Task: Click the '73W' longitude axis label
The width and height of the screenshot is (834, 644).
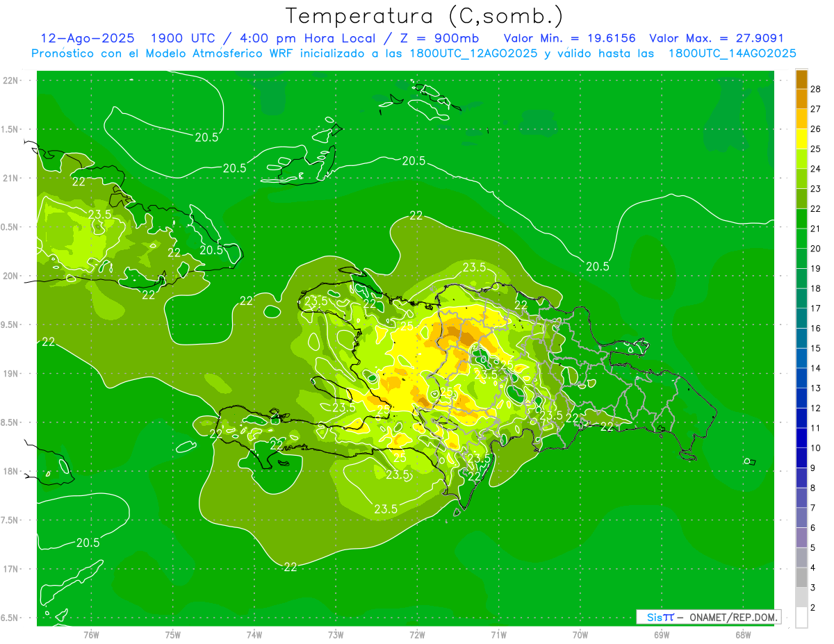Action: tap(336, 635)
